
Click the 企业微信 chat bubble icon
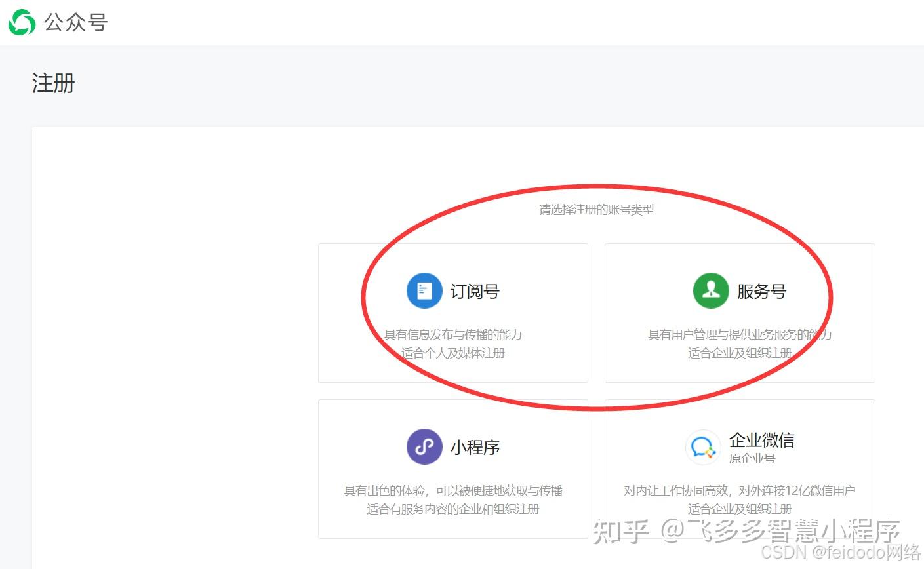pyautogui.click(x=702, y=447)
